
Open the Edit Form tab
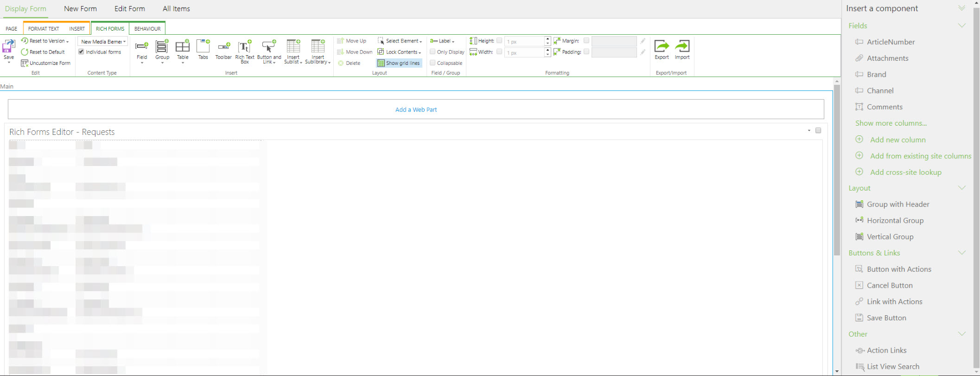click(x=130, y=9)
